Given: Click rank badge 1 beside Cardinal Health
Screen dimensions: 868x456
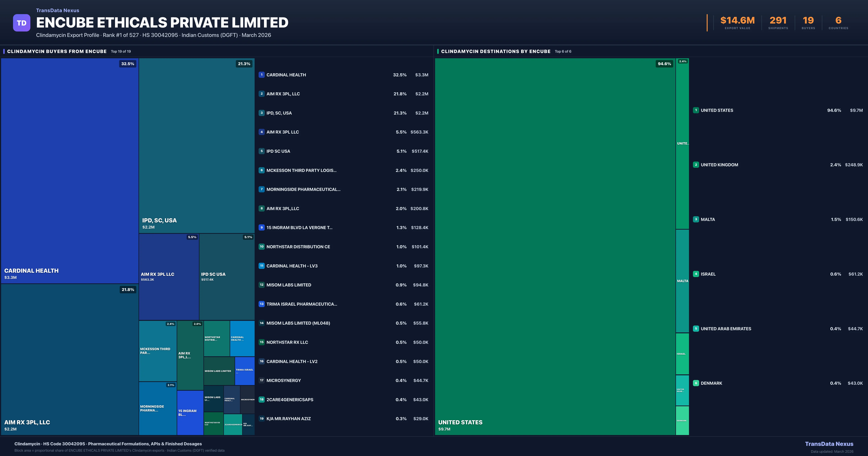Looking at the screenshot, I should click(x=261, y=75).
